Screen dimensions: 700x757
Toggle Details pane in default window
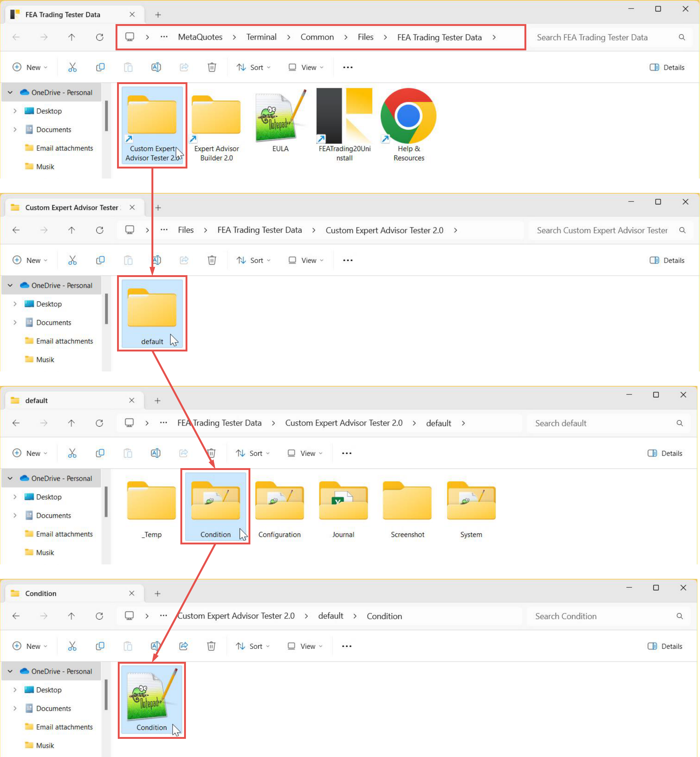coord(665,453)
